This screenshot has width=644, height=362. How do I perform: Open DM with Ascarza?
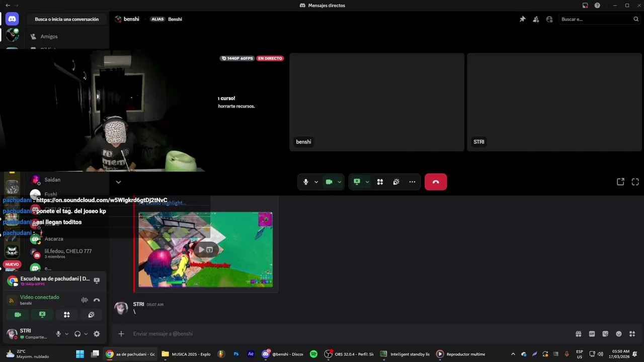54,239
